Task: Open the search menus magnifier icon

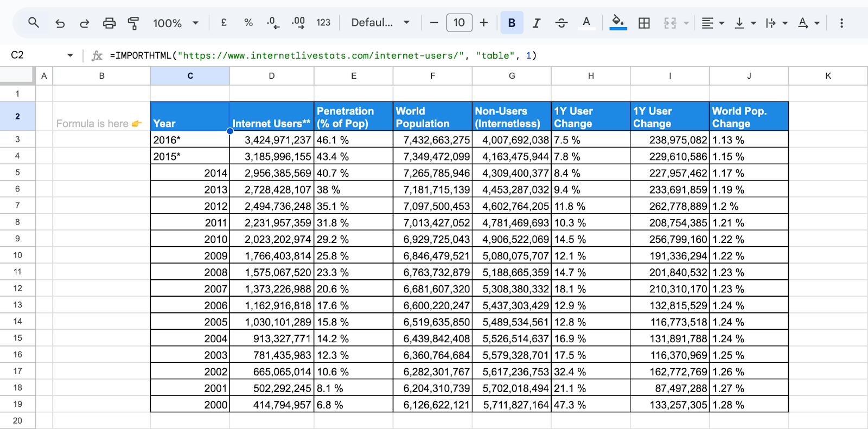Action: coord(34,23)
